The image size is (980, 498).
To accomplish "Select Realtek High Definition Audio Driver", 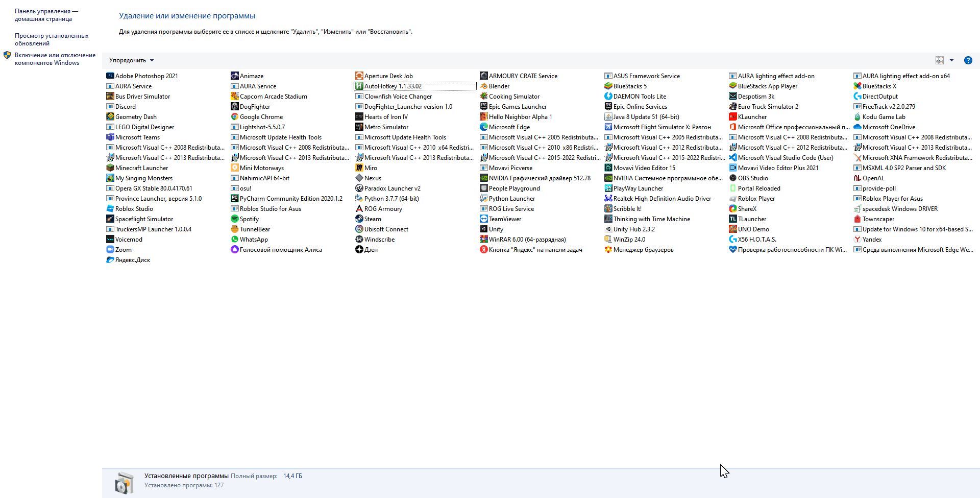I will pos(658,199).
